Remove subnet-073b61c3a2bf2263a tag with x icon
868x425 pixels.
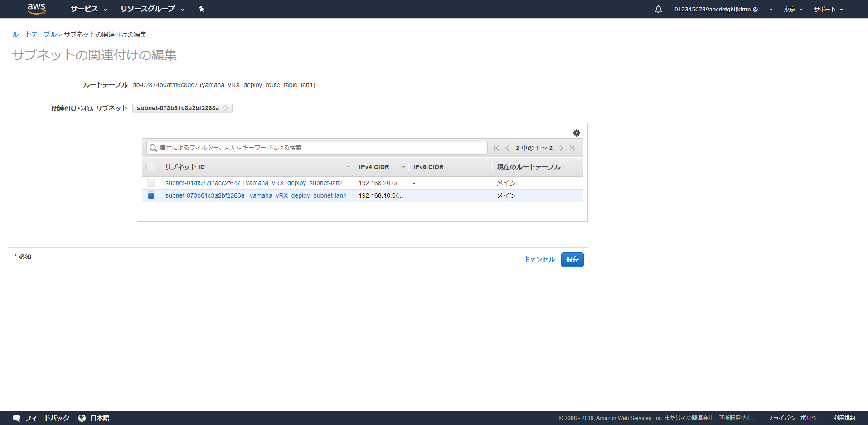225,108
